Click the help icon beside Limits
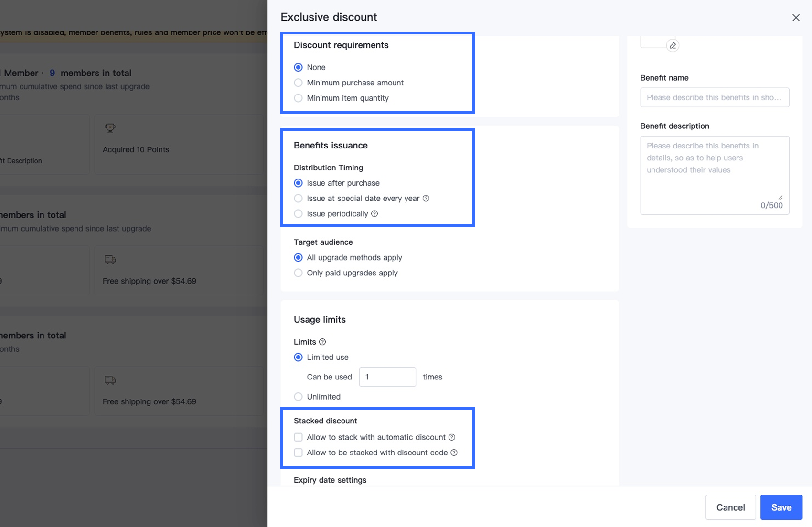The height and width of the screenshot is (527, 812). [322, 342]
